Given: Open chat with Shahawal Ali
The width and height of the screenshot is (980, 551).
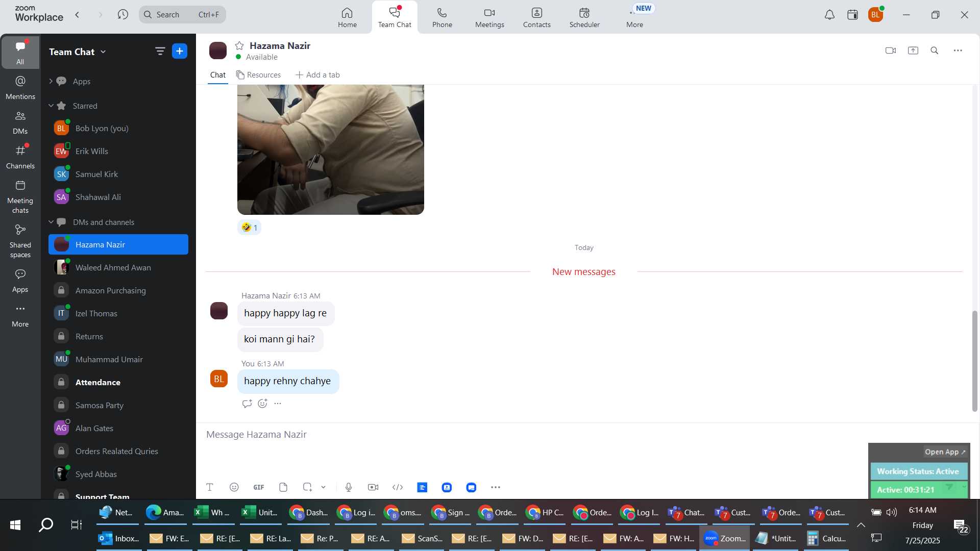Looking at the screenshot, I should (118, 197).
